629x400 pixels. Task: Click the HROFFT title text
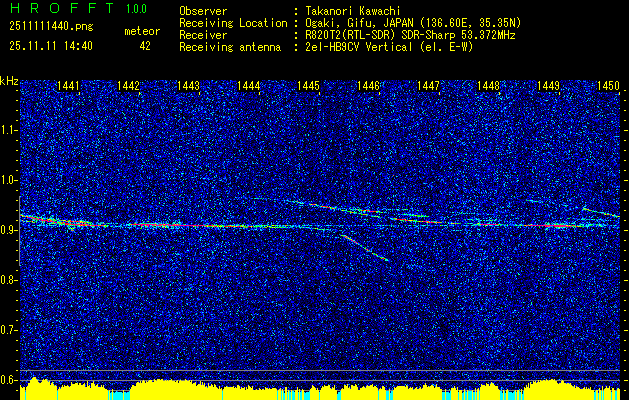62,8
